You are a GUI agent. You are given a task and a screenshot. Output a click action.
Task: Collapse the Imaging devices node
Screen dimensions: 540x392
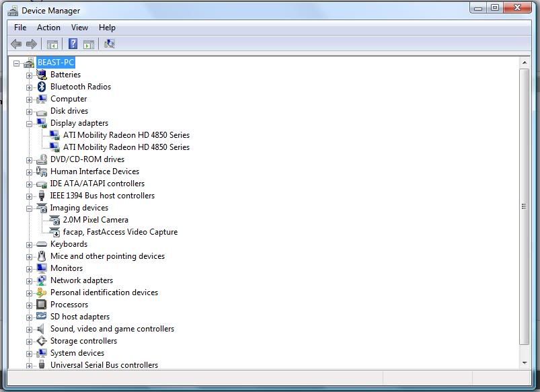pyautogui.click(x=30, y=208)
